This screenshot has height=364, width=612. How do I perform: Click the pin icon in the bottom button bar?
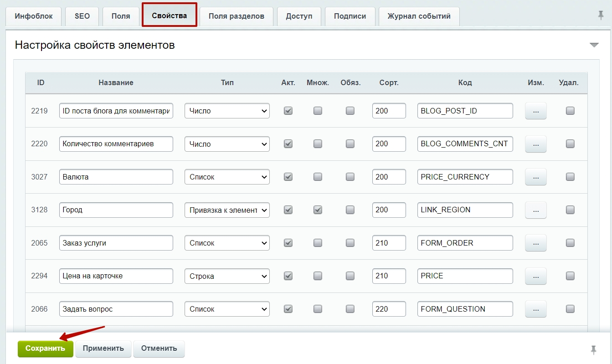click(593, 349)
